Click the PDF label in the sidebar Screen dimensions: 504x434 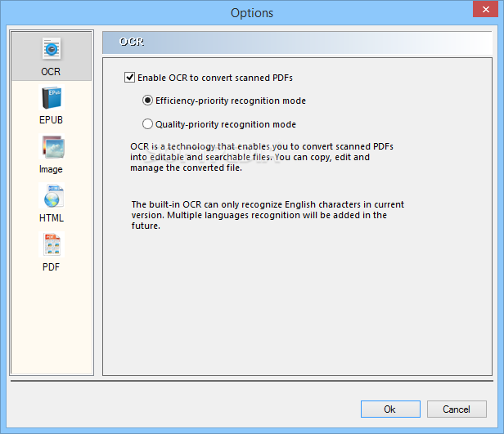(51, 266)
